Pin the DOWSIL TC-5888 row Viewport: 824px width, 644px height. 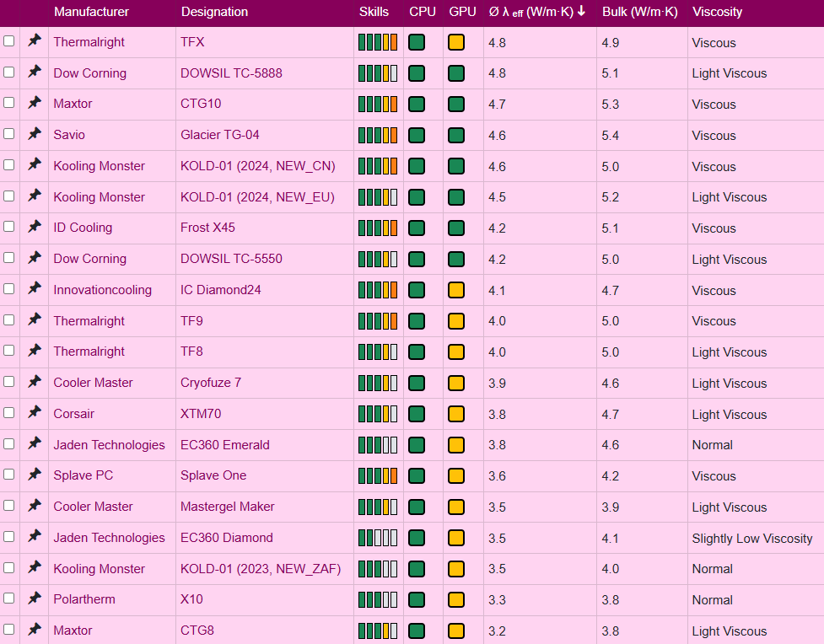coord(35,72)
